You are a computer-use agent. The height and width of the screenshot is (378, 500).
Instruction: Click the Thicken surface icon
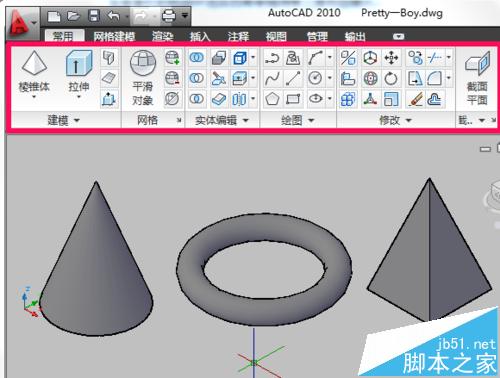tap(219, 99)
